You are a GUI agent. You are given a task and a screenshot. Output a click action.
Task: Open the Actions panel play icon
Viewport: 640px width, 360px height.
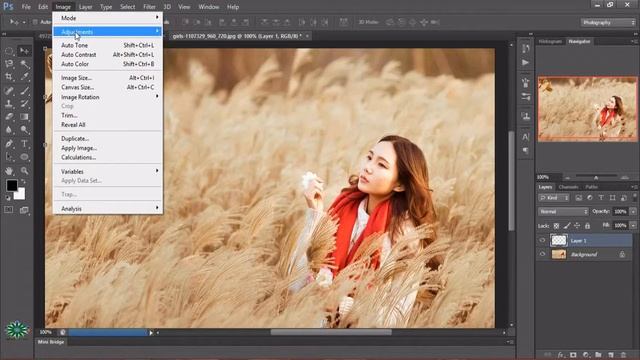(x=526, y=62)
